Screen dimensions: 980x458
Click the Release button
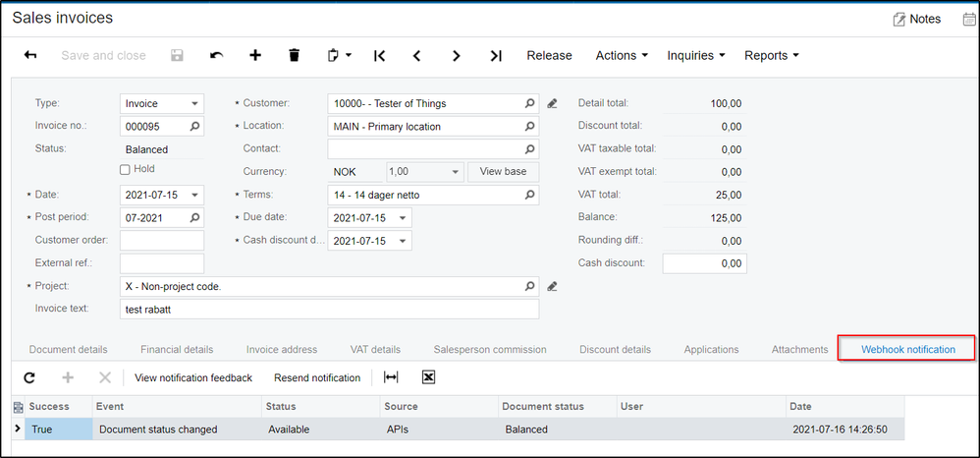549,56
